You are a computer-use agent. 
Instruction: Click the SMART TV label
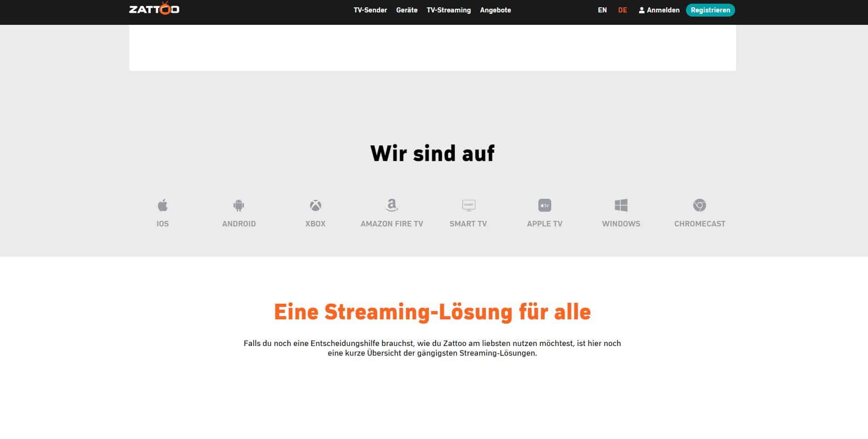[x=468, y=224]
